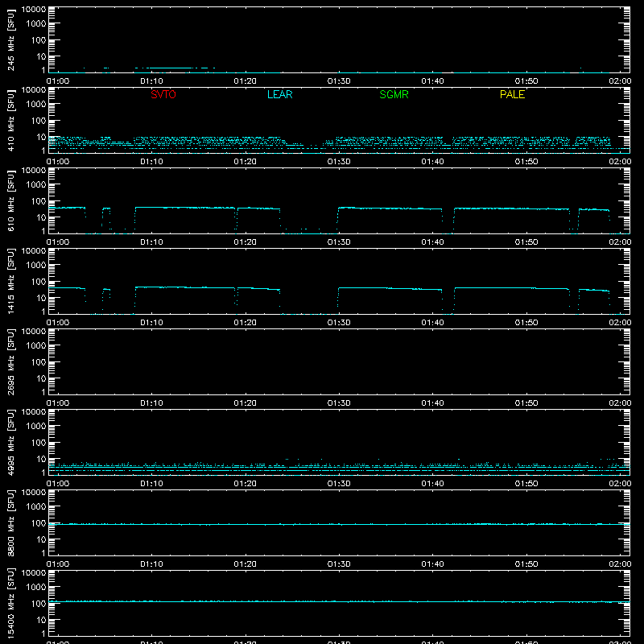Screen dimensions: 644x644
Task: Click the green SGMR station label
Action: [394, 94]
